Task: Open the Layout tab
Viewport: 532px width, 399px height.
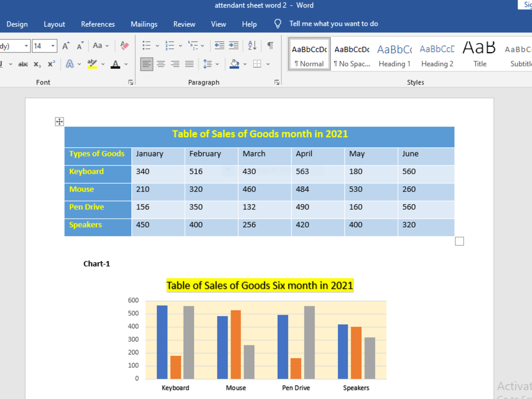Action: pos(54,24)
